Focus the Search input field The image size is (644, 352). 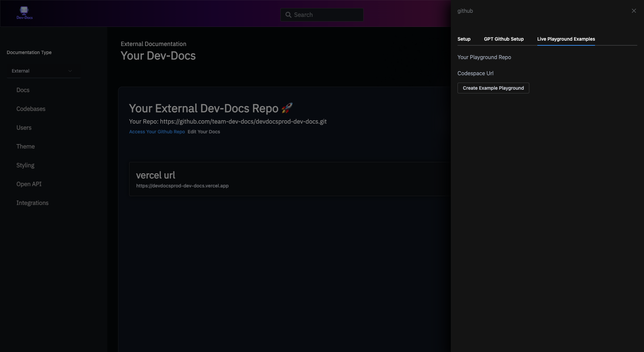(x=327, y=15)
